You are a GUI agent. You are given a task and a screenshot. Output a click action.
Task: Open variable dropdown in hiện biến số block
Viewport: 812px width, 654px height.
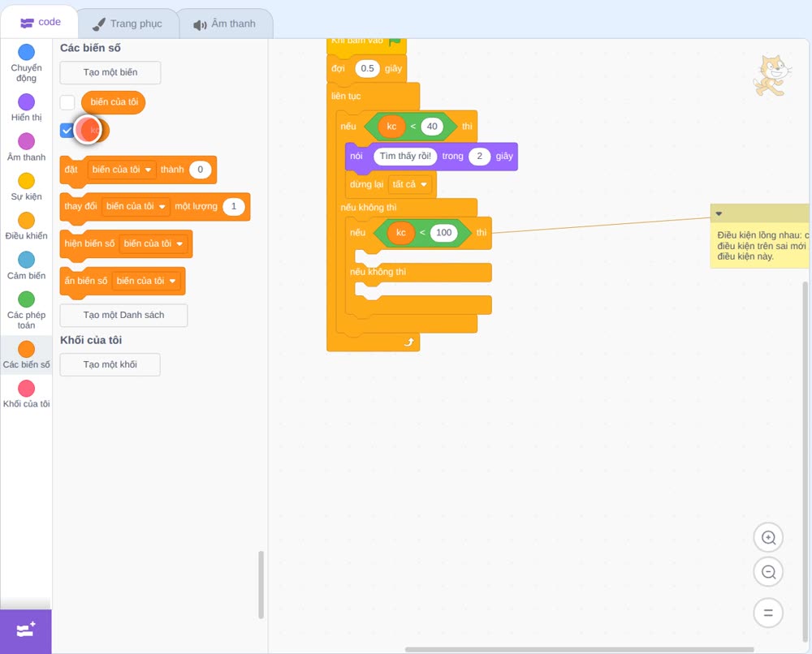[x=153, y=243]
